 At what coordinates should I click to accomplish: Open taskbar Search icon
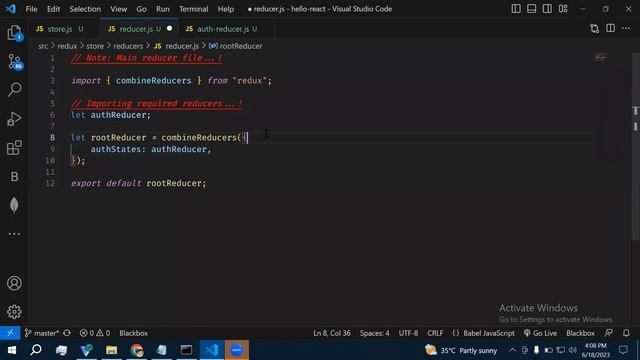click(x=36, y=350)
